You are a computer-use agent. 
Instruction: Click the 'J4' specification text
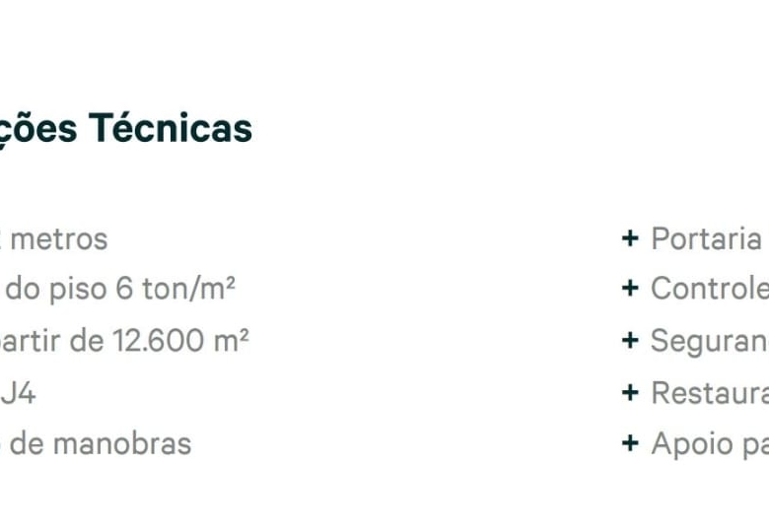(18, 393)
